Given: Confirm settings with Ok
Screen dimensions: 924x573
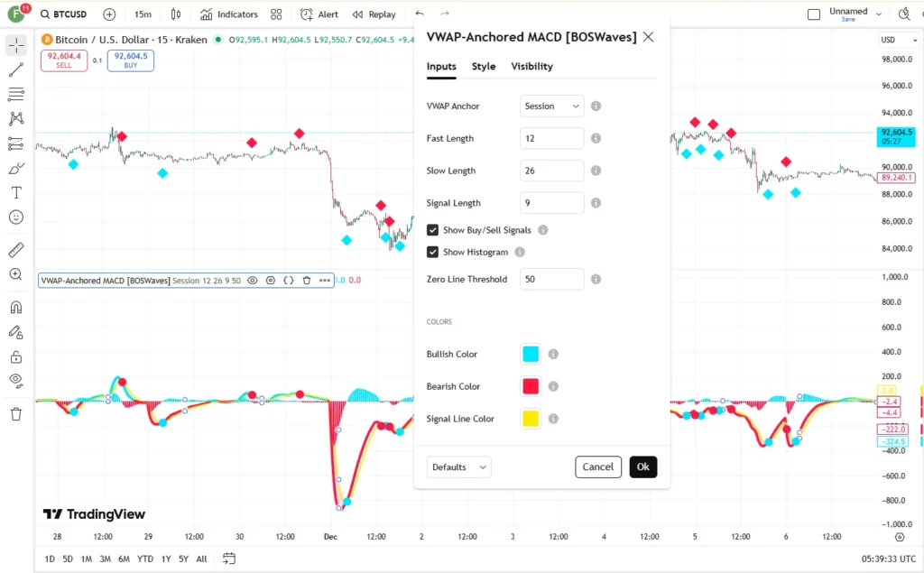Looking at the screenshot, I should pyautogui.click(x=642, y=467).
